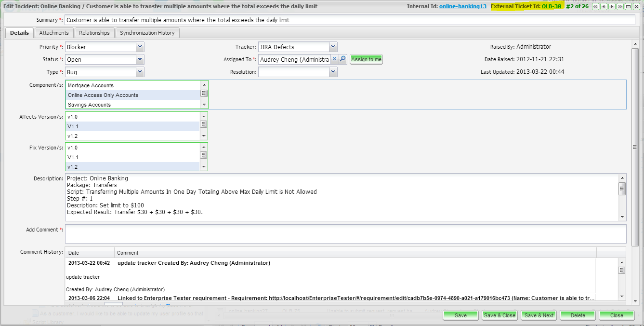Clear the Assigned To user field
The width and height of the screenshot is (644, 326).
pyautogui.click(x=334, y=59)
